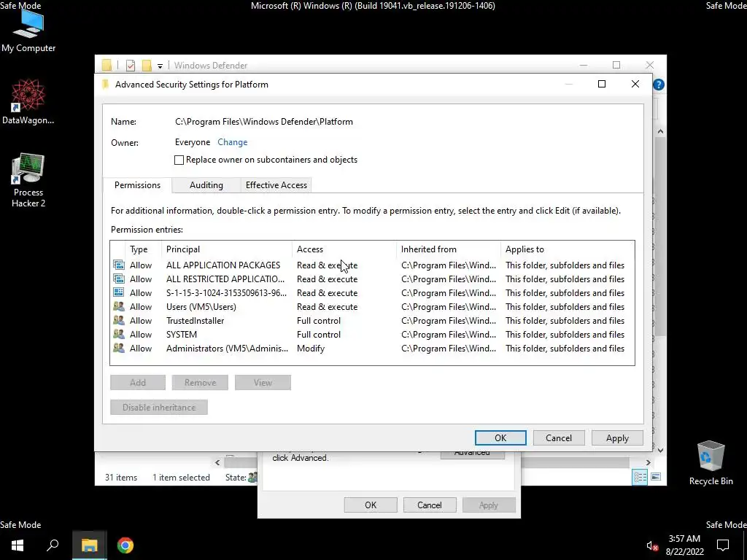Viewport: 747px width, 560px height.
Task: Click OK in Advanced Security Settings
Action: point(500,438)
